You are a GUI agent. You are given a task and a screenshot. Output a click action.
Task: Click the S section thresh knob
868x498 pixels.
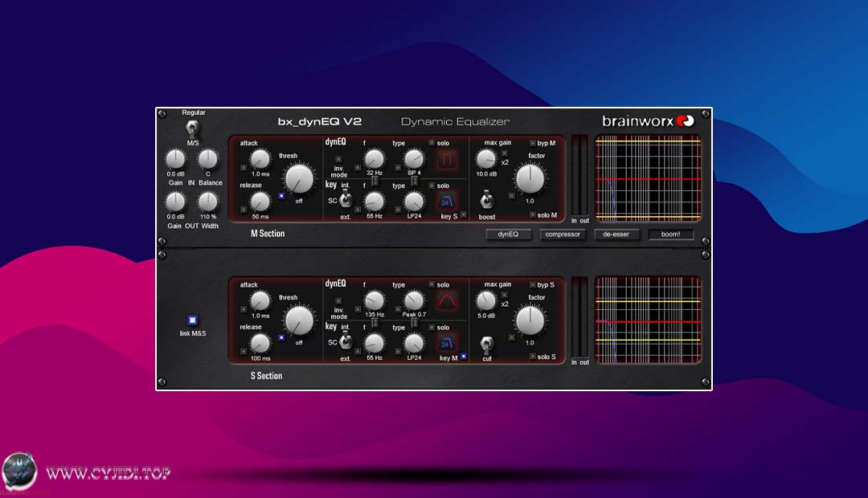(300, 320)
